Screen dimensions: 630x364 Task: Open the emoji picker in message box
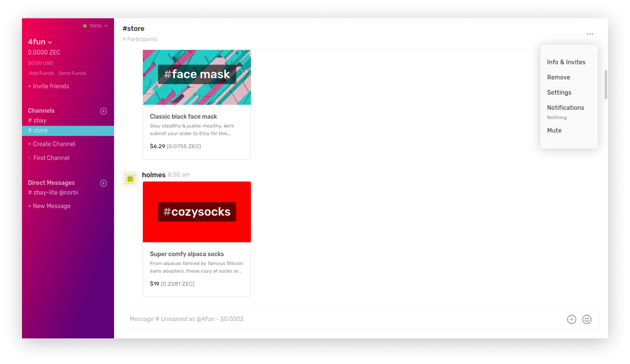[587, 320]
